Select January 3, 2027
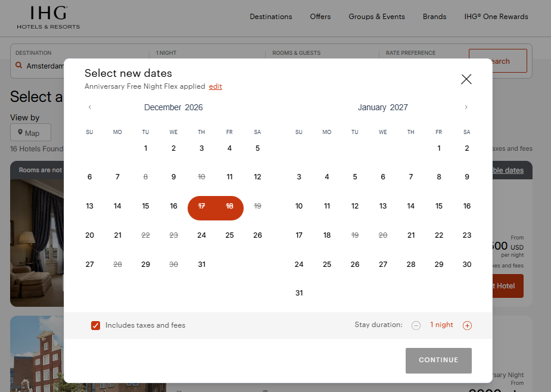551x392 pixels. point(299,177)
